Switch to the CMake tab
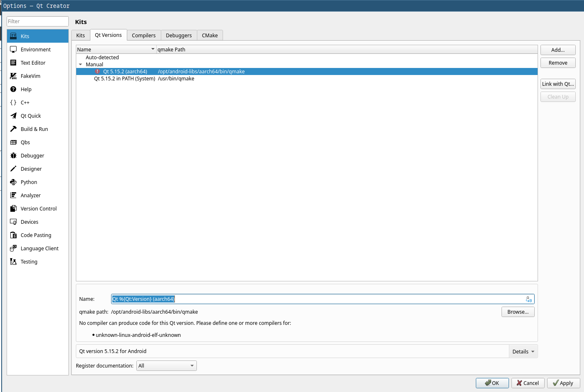This screenshot has width=584, height=392. [x=210, y=35]
